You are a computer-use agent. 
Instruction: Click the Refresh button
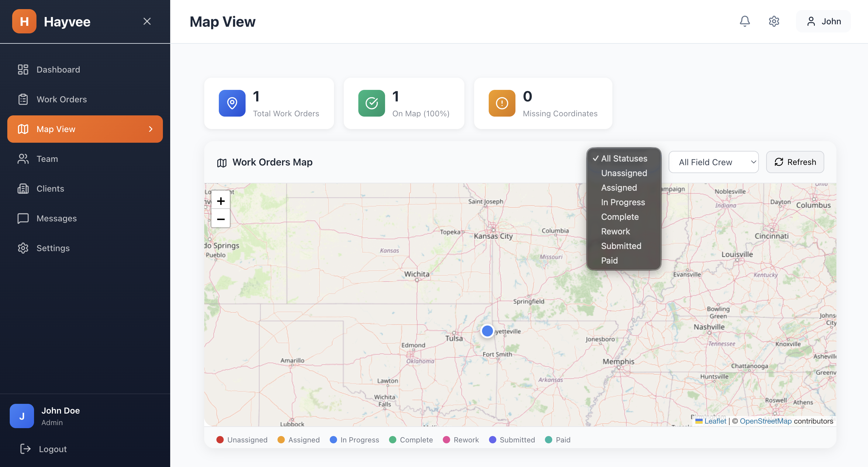pyautogui.click(x=795, y=162)
